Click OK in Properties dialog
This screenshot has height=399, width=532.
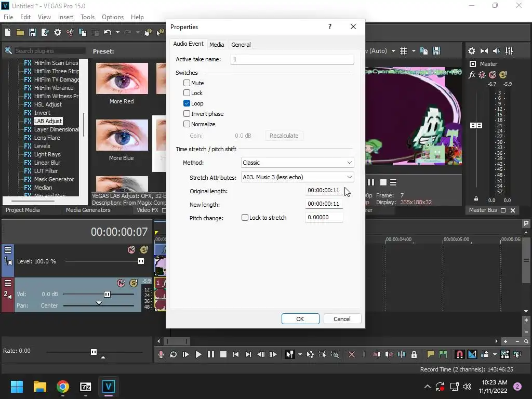pyautogui.click(x=300, y=319)
